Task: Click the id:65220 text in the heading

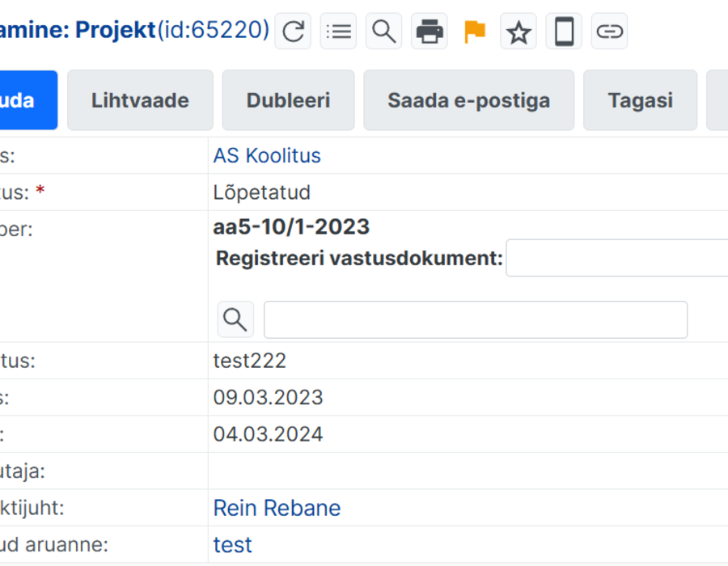Action: [x=214, y=30]
